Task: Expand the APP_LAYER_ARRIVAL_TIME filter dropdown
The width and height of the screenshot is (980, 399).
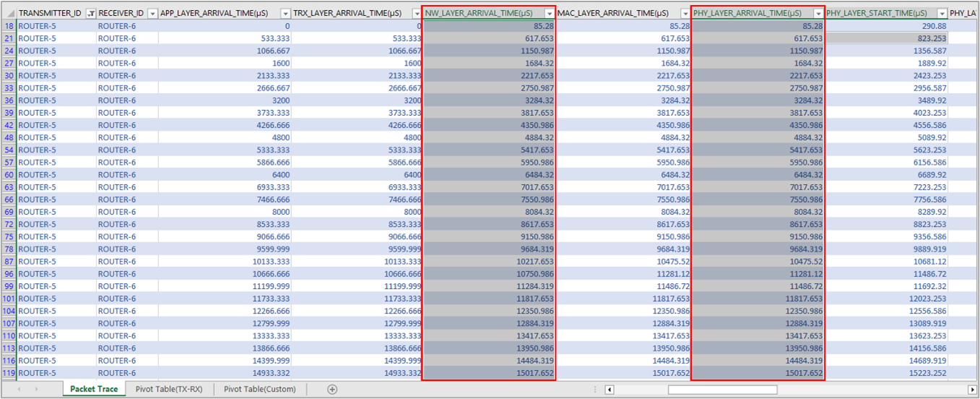Action: tap(285, 14)
